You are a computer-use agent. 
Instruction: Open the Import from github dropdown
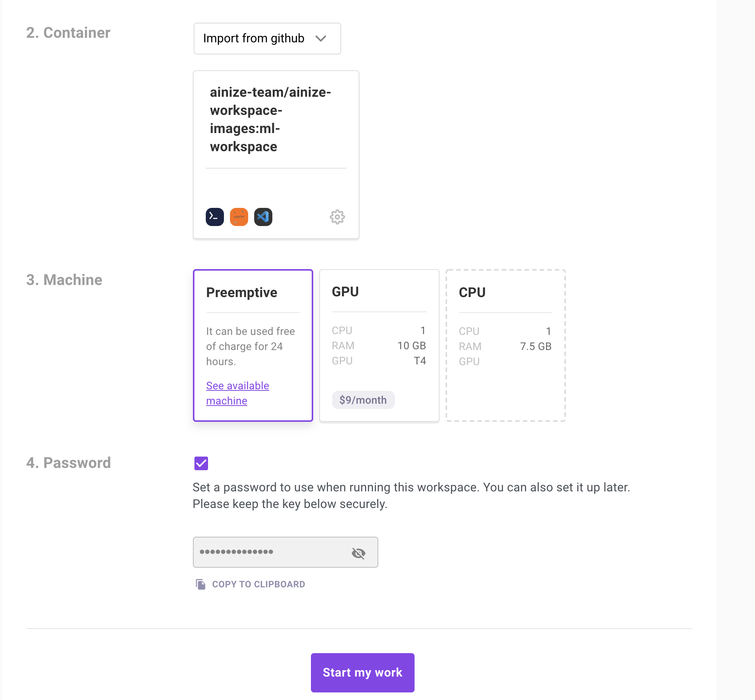(x=267, y=38)
